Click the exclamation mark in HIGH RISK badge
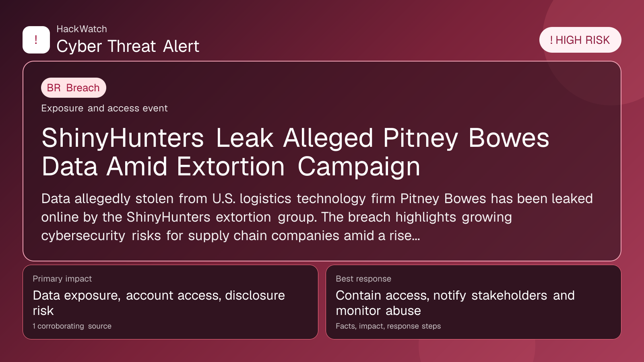 pos(551,40)
